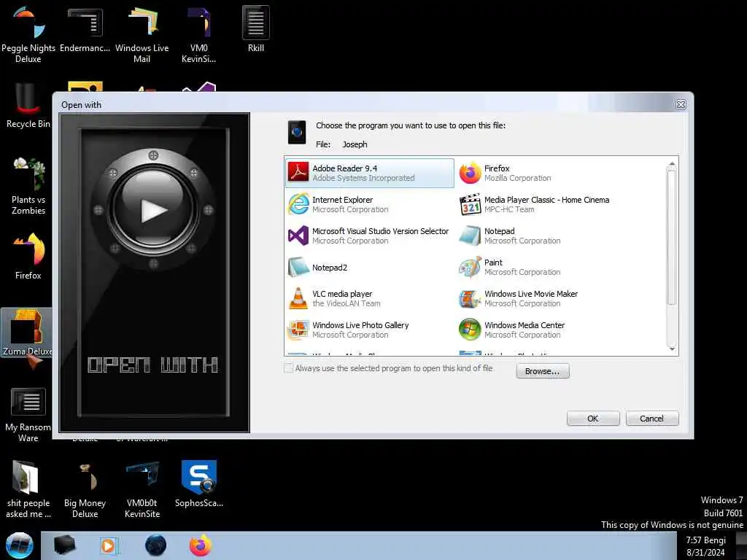Select the Big Money Deluxe desktop icon
The height and width of the screenshot is (560, 747).
[x=85, y=491]
